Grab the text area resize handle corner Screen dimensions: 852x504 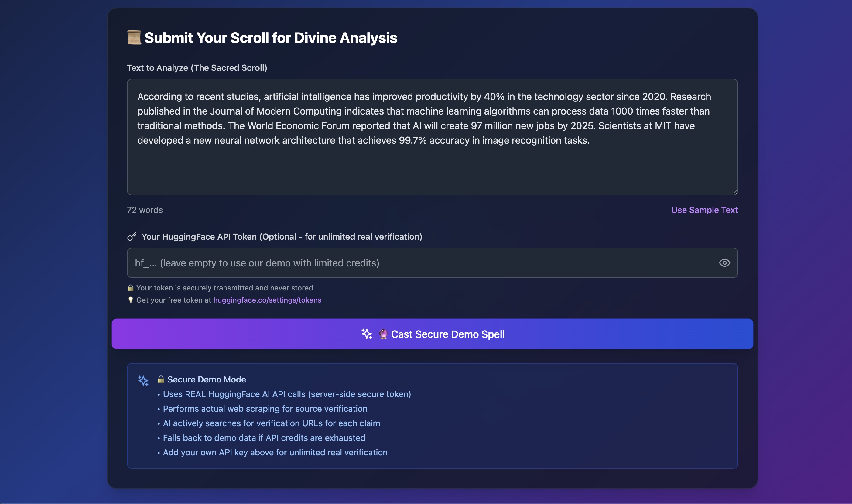[735, 192]
